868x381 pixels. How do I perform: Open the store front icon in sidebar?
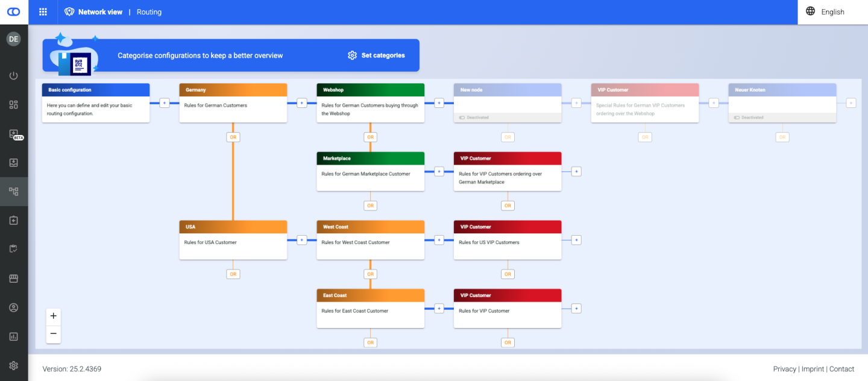14,279
